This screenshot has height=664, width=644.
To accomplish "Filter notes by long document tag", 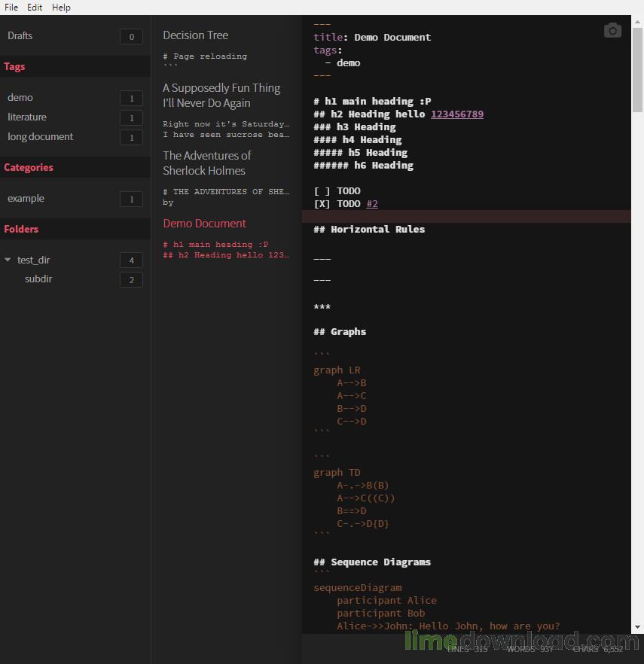I will pyautogui.click(x=40, y=137).
